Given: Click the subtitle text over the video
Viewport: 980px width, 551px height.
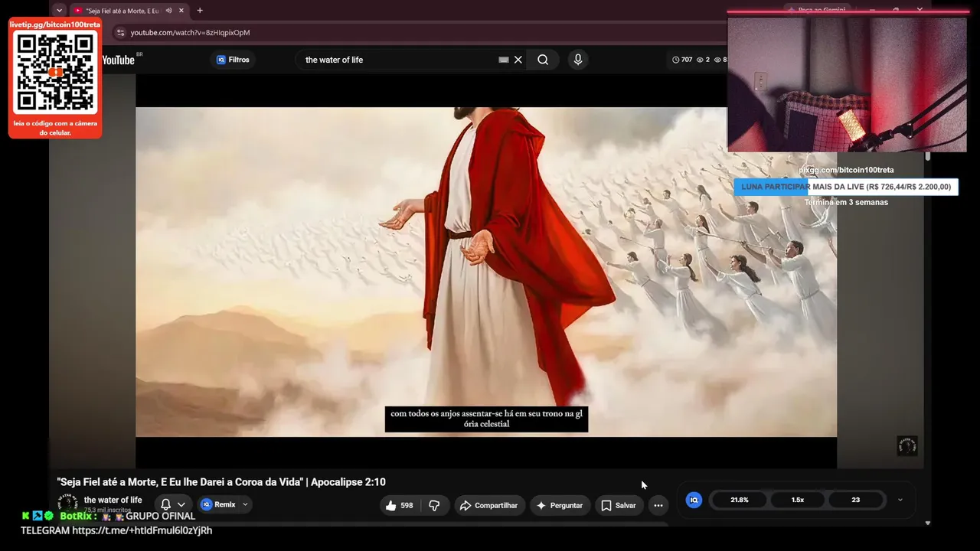Looking at the screenshot, I should pos(486,419).
